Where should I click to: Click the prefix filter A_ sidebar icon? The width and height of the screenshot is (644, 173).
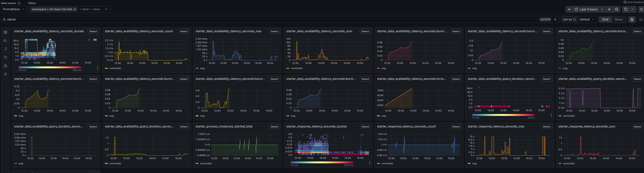click(6, 40)
